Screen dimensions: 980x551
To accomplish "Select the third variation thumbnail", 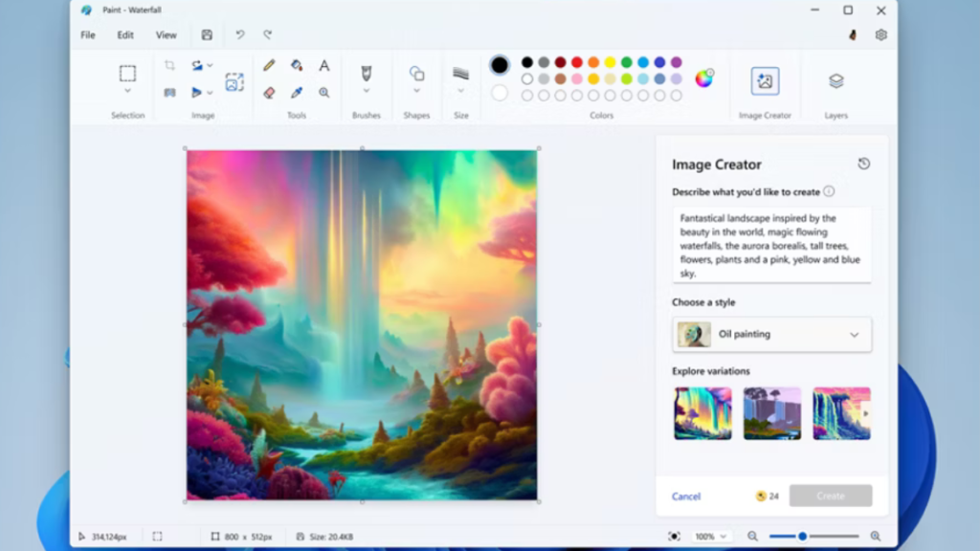I will pyautogui.click(x=841, y=413).
